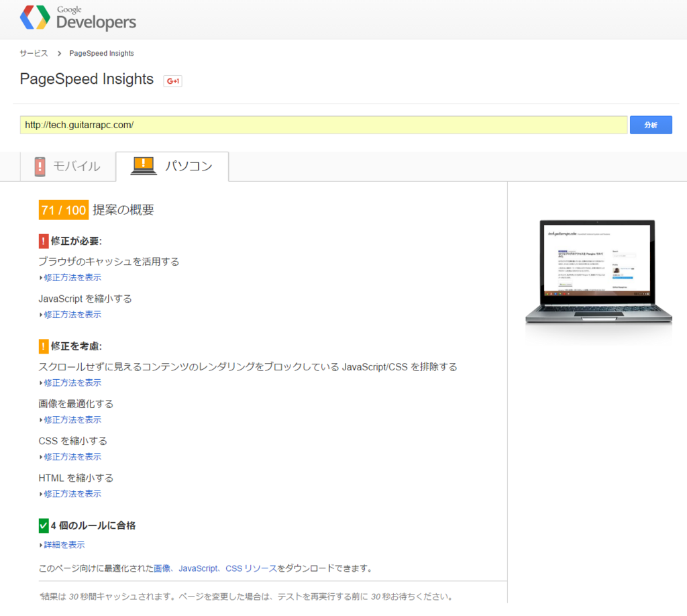The width and height of the screenshot is (687, 616).
Task: Switch to the モバイル tab
Action: pos(68,166)
